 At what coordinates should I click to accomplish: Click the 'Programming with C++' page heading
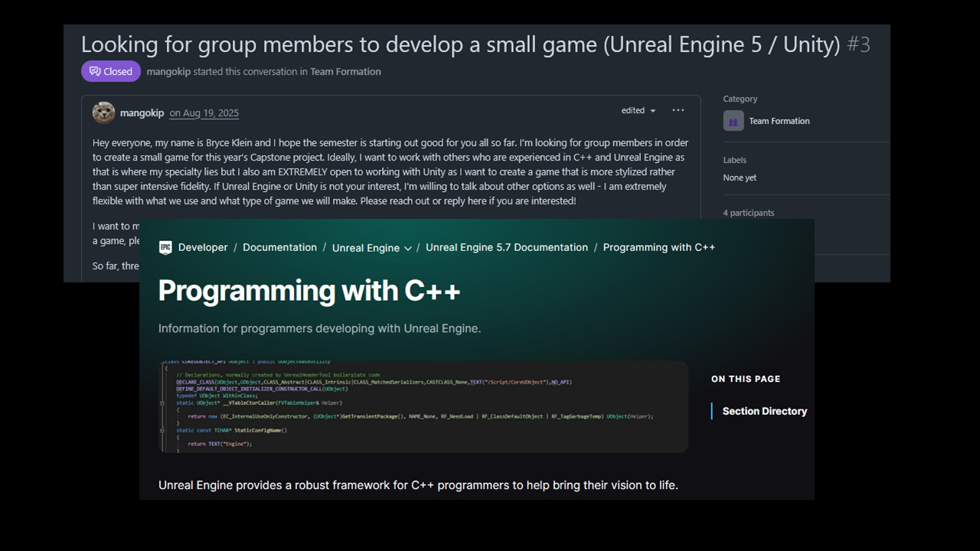coord(309,291)
